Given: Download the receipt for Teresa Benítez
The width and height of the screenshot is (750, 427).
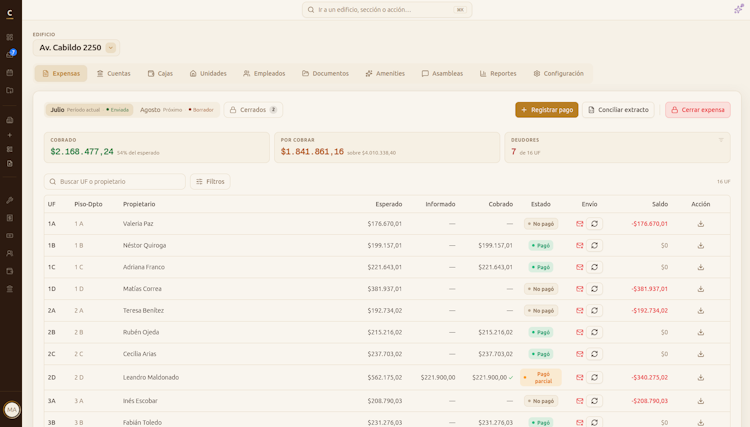Looking at the screenshot, I should click(701, 310).
